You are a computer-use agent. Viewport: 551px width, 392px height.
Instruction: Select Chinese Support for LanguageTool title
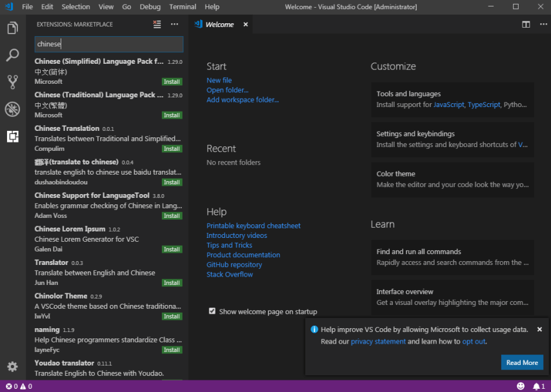92,195
